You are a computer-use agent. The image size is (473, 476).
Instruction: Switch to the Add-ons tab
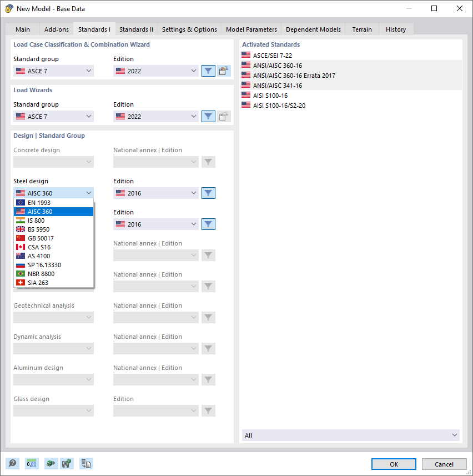point(57,29)
